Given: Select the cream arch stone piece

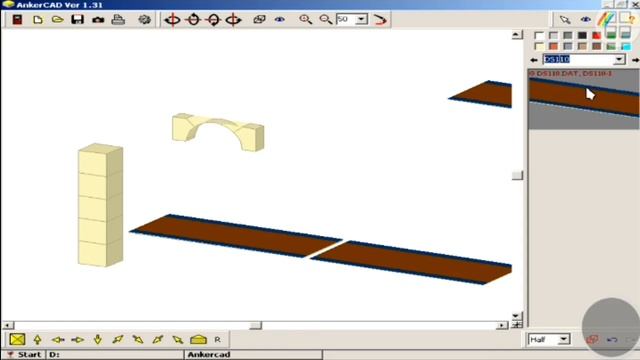Looking at the screenshot, I should click(218, 132).
